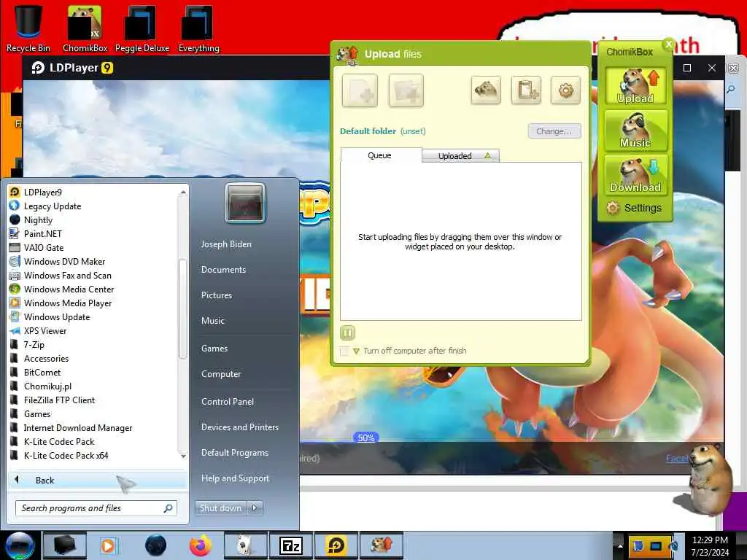
Task: Click the ChomikBox widget Upload button
Action: [x=635, y=85]
